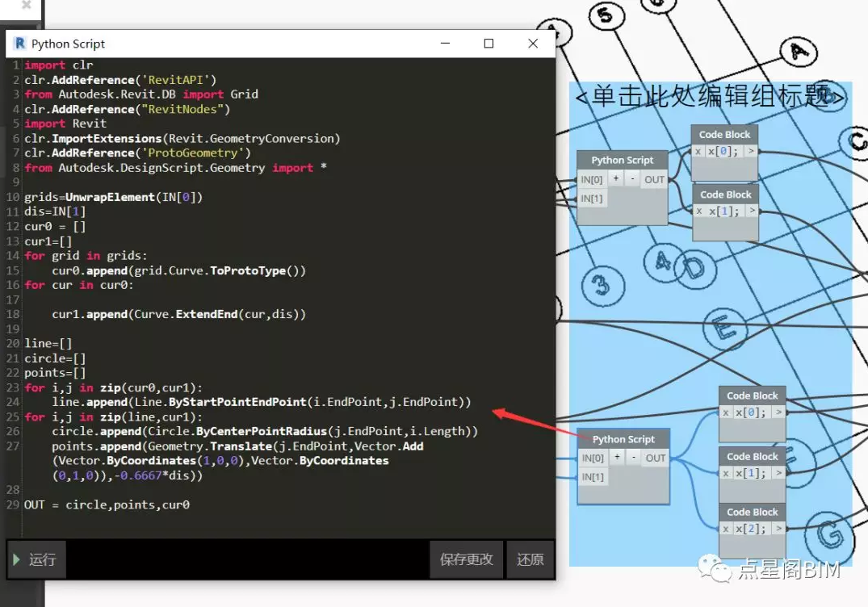Image resolution: width=868 pixels, height=607 pixels.
Task: Edit group title 单击此处编辑组标题
Action: click(x=711, y=96)
